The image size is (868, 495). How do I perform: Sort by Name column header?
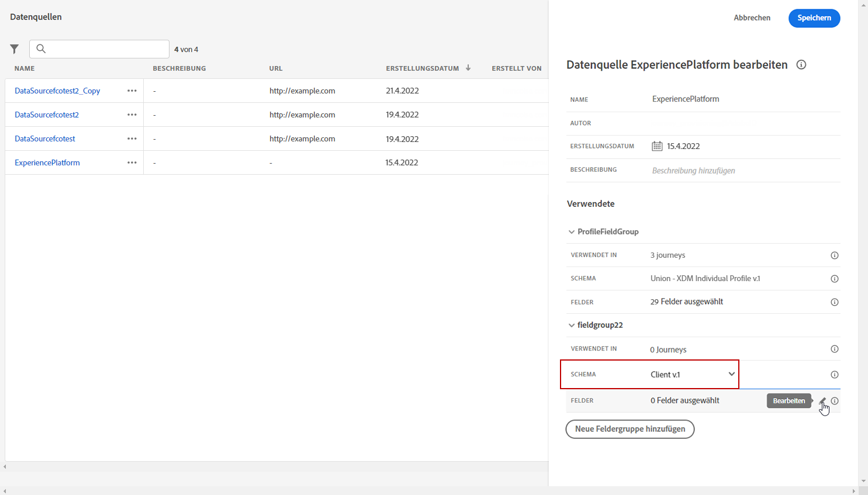click(25, 68)
